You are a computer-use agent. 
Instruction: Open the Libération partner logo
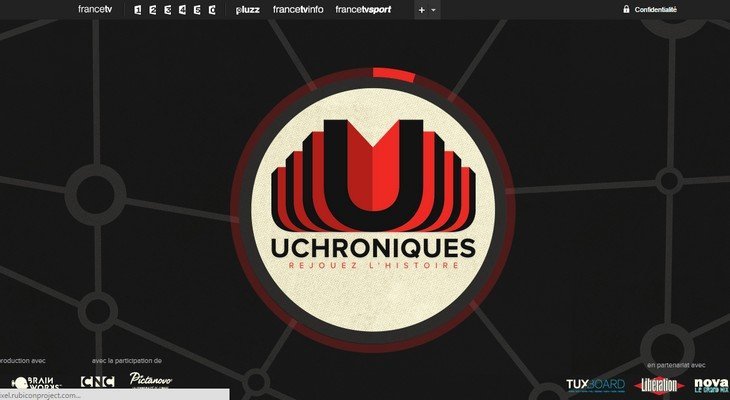[659, 385]
